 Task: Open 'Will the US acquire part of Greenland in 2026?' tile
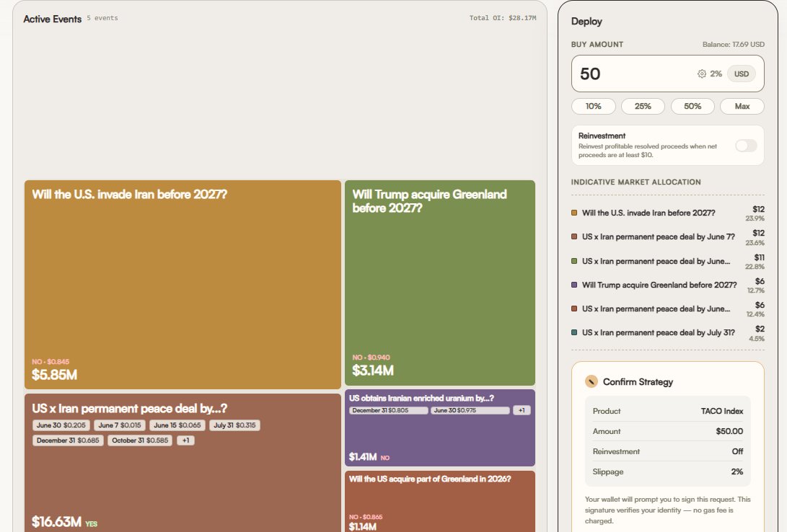(x=440, y=502)
